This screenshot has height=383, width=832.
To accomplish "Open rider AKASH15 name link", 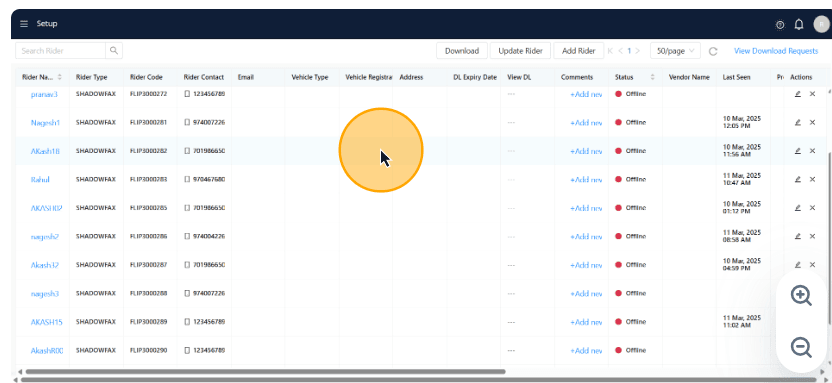I will point(47,322).
